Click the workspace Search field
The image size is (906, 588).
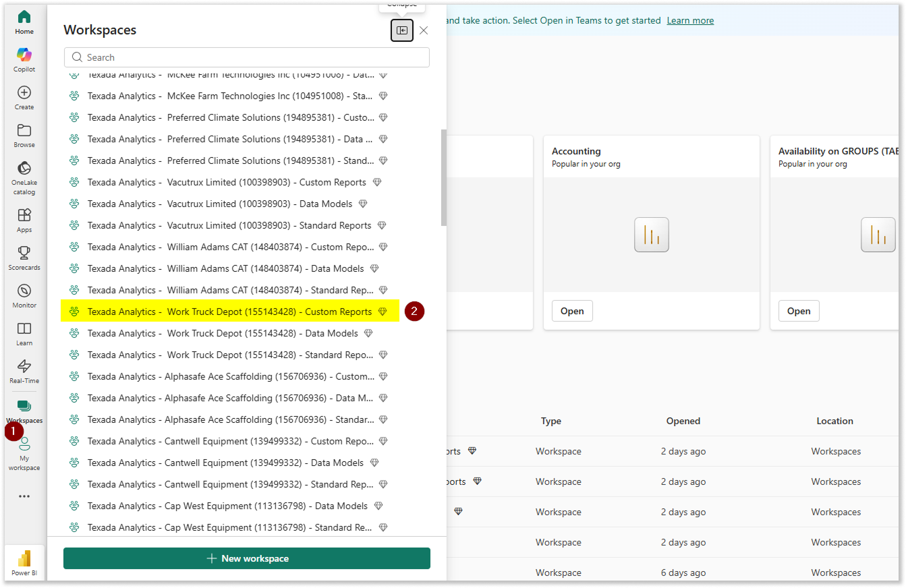pyautogui.click(x=247, y=57)
